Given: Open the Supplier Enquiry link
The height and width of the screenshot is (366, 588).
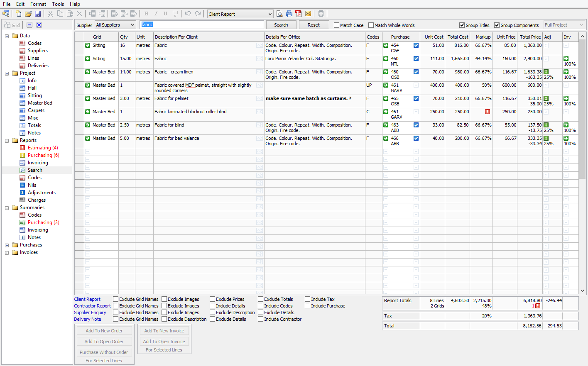Looking at the screenshot, I should click(90, 312).
